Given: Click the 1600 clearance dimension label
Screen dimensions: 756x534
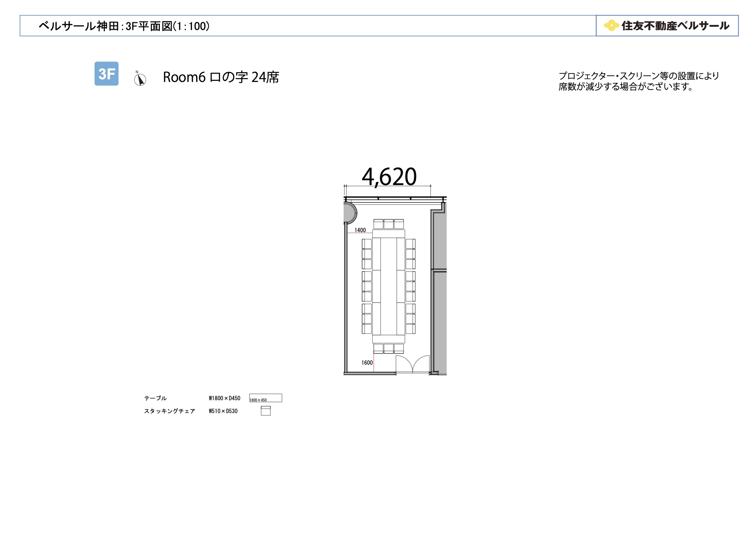Looking at the screenshot, I should (x=367, y=363).
